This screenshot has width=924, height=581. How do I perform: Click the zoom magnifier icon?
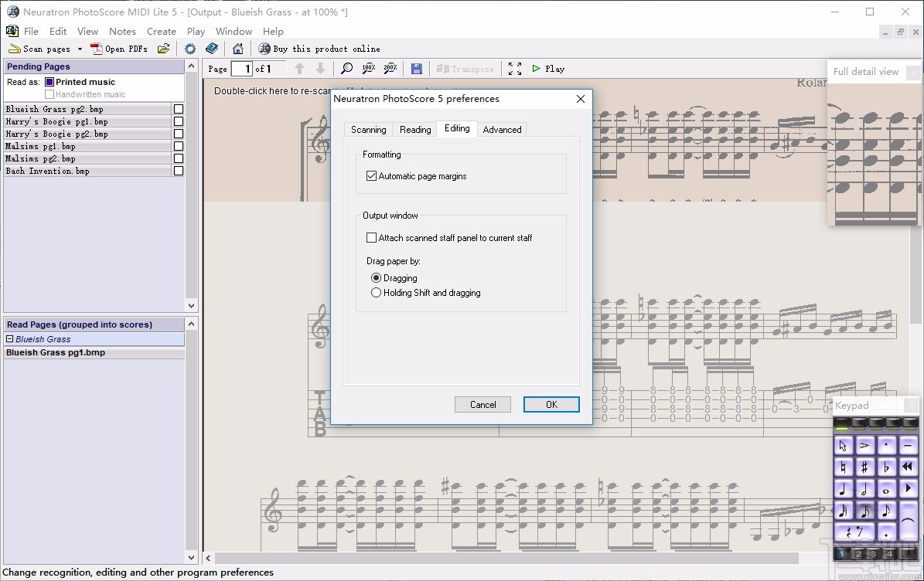pyautogui.click(x=347, y=69)
